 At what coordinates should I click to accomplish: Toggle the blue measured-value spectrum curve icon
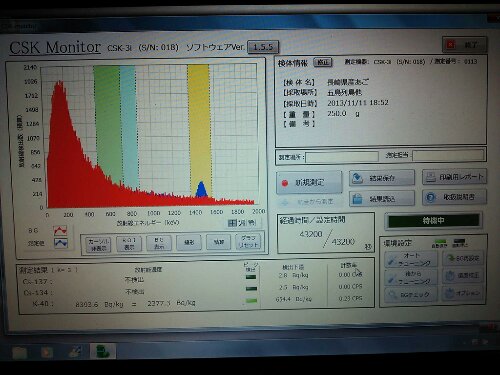click(x=61, y=243)
